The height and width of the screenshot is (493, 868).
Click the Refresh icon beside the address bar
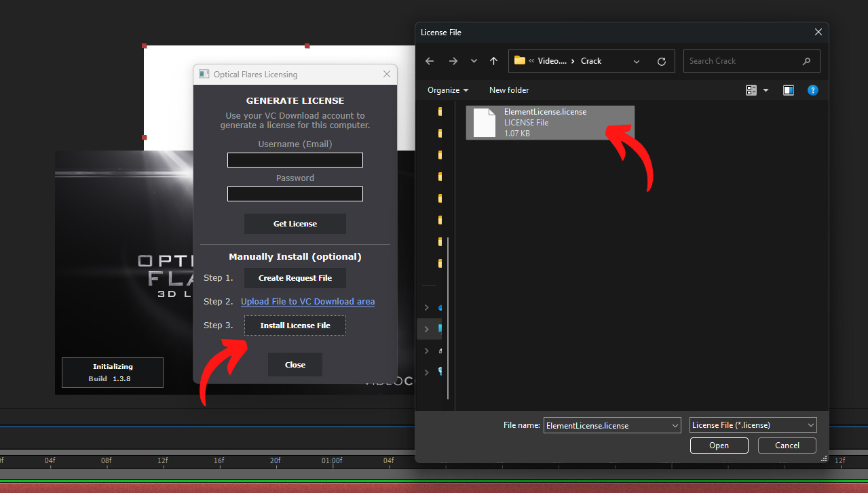pos(661,60)
